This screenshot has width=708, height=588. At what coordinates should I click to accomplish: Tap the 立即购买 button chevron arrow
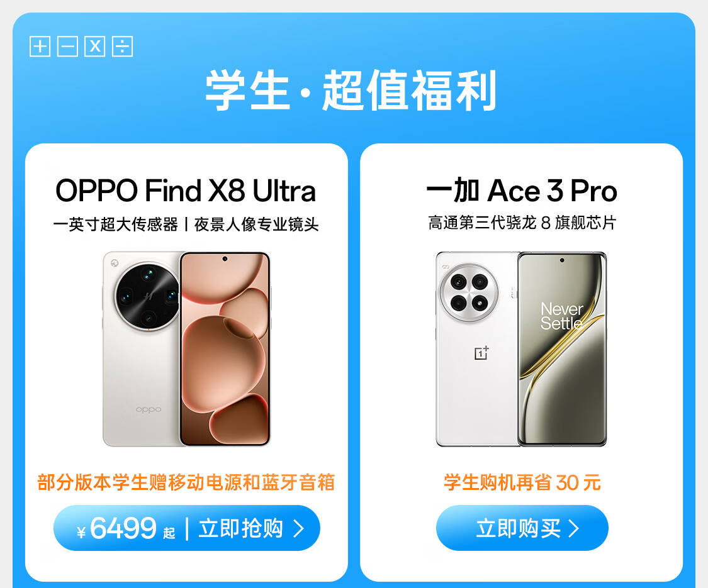(573, 528)
